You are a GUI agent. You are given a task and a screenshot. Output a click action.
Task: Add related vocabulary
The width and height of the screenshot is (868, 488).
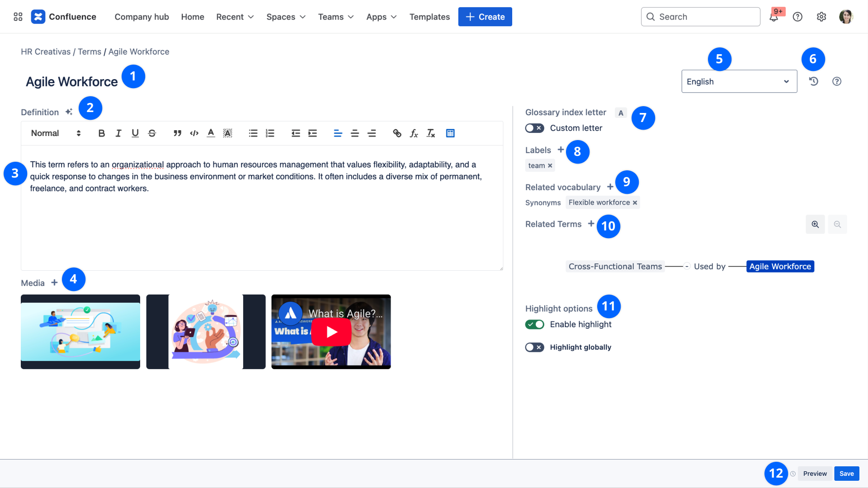[x=610, y=187]
